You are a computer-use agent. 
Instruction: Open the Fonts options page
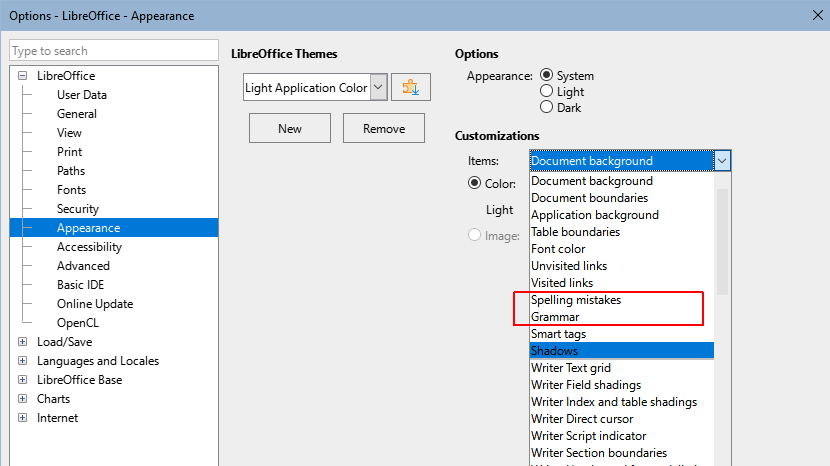click(71, 190)
